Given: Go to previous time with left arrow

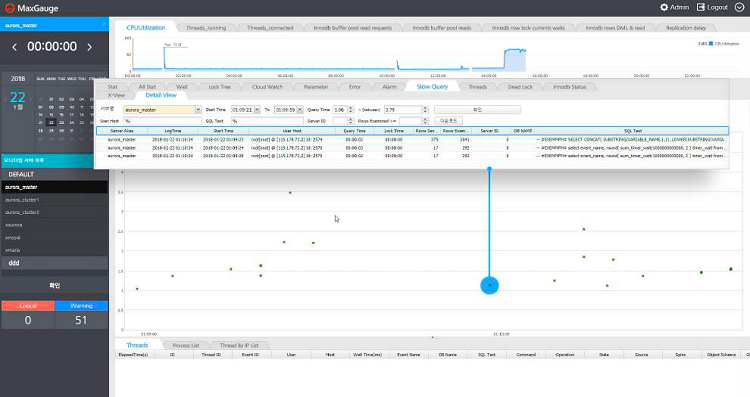Looking at the screenshot, I should (14, 47).
